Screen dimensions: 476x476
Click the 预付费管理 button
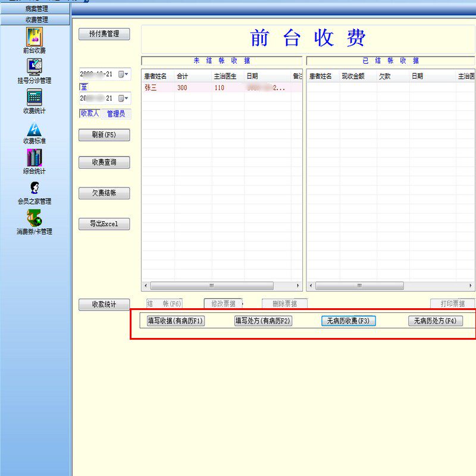pyautogui.click(x=104, y=34)
